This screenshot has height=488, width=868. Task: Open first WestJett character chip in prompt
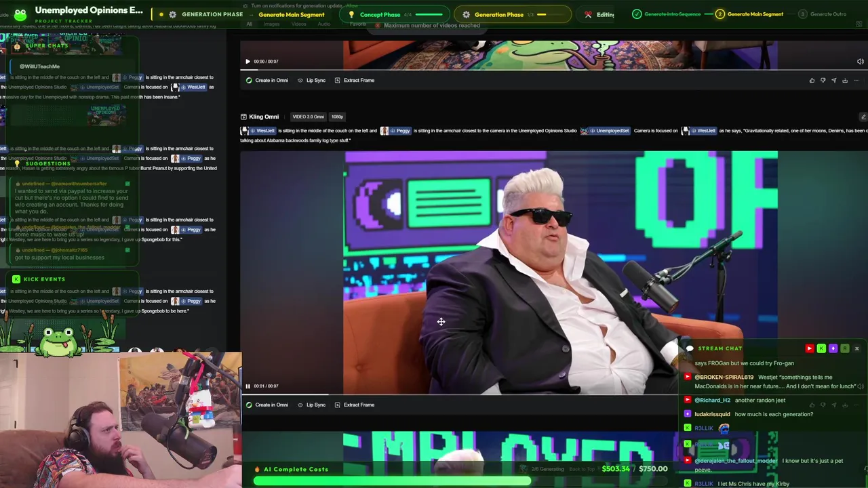click(259, 131)
